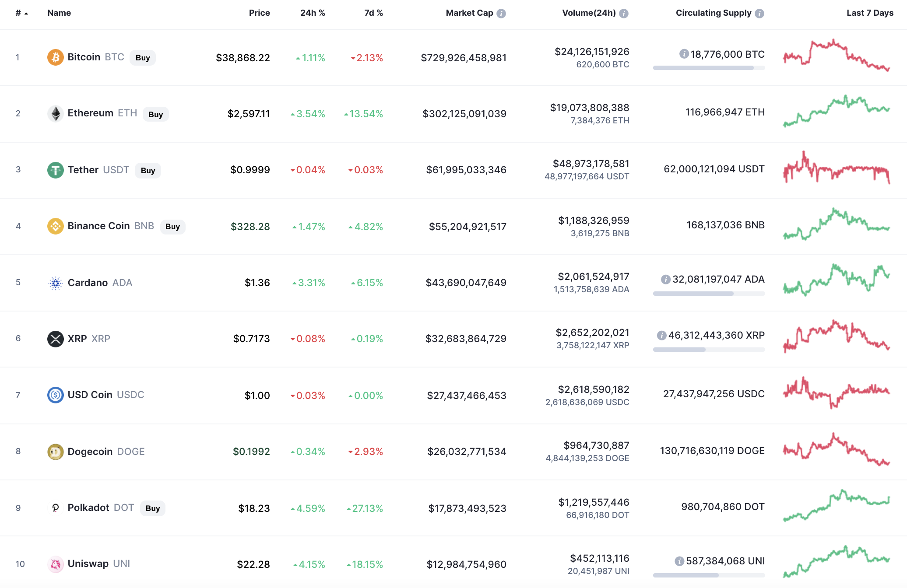Click info icon beside Circulating Supply header
This screenshot has height=588, width=907.
pos(759,14)
